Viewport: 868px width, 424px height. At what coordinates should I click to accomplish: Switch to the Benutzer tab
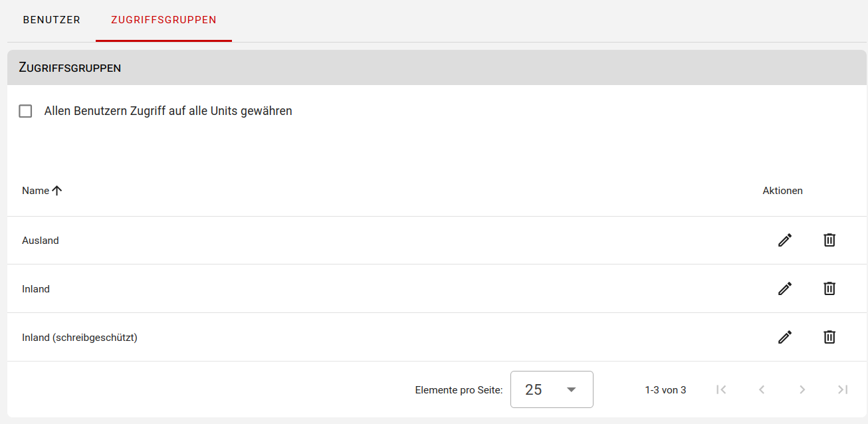51,20
